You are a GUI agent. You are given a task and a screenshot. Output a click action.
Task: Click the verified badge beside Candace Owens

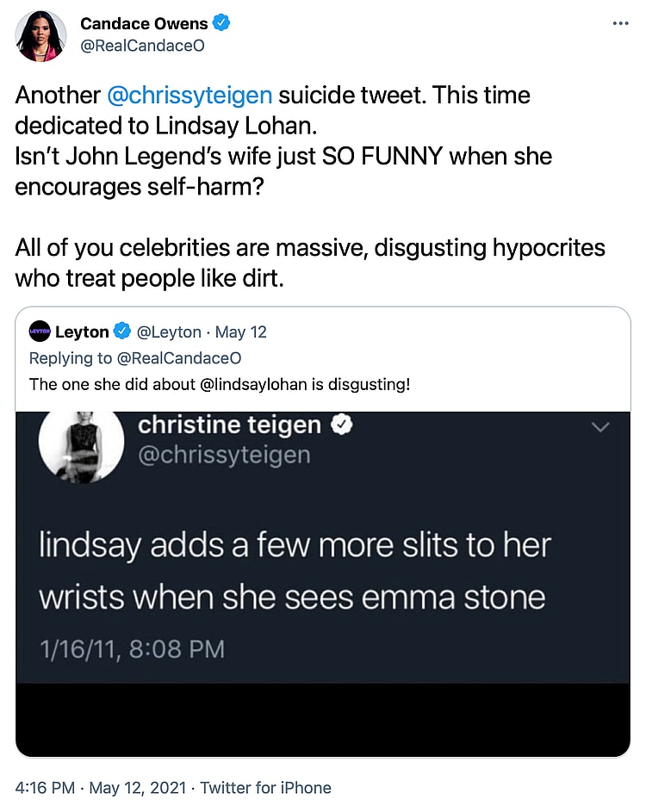pyautogui.click(x=221, y=24)
